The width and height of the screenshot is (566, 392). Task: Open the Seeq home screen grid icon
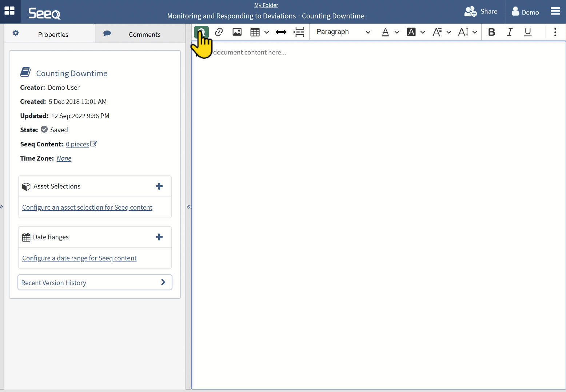point(9,11)
